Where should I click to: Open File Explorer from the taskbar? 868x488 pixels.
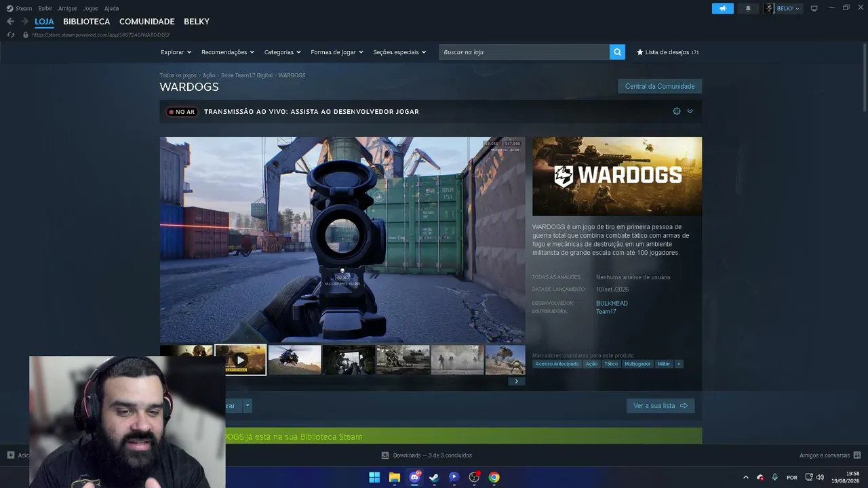coord(395,477)
